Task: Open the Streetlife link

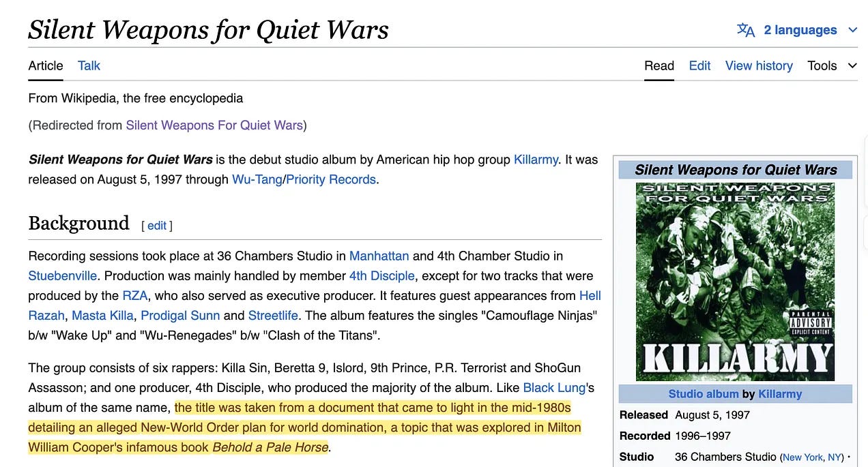Action: 273,315
